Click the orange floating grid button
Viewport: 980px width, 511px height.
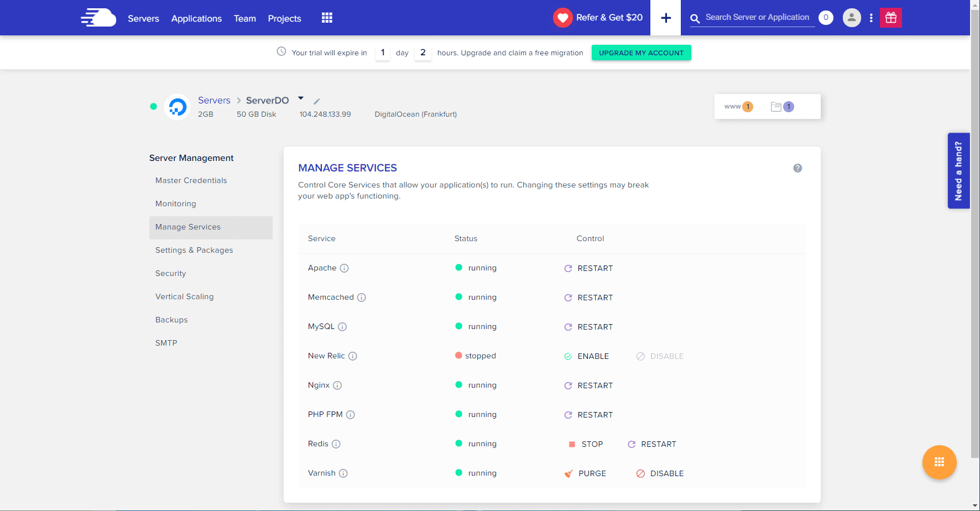(939, 462)
